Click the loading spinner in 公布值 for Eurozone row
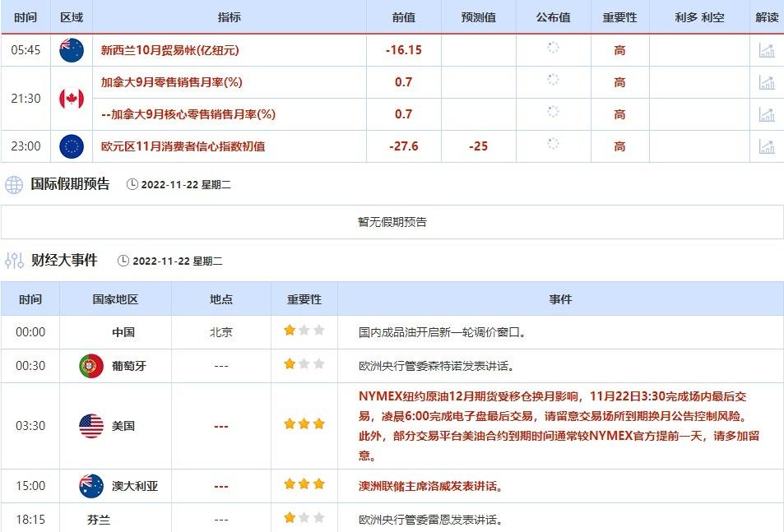This screenshot has width=784, height=532. coord(553,145)
